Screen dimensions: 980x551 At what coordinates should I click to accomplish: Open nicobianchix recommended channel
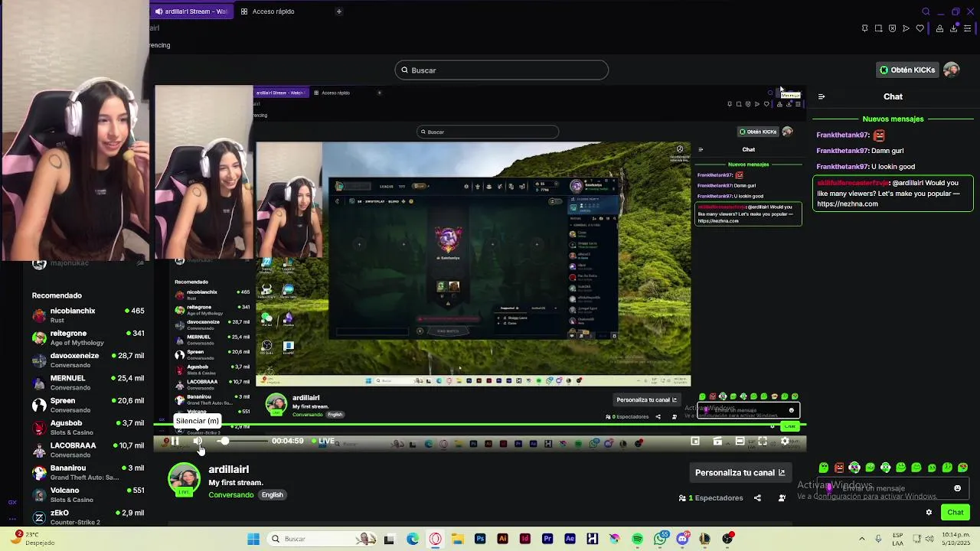tap(88, 315)
